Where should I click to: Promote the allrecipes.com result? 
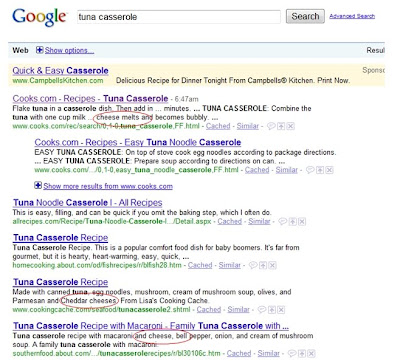pos(292,221)
